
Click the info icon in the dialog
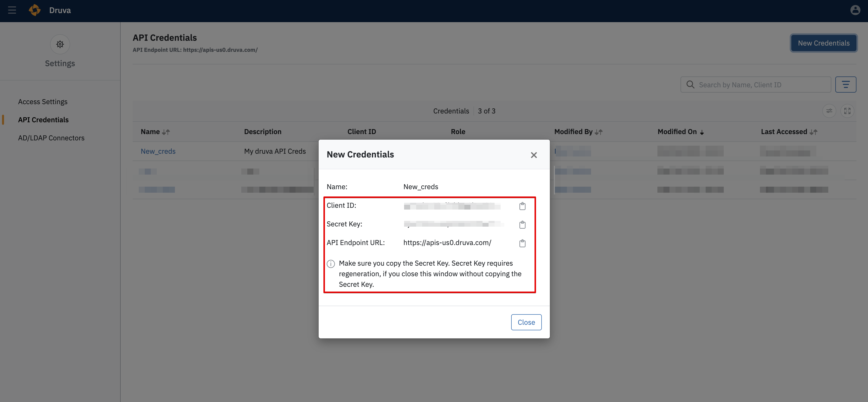click(330, 264)
